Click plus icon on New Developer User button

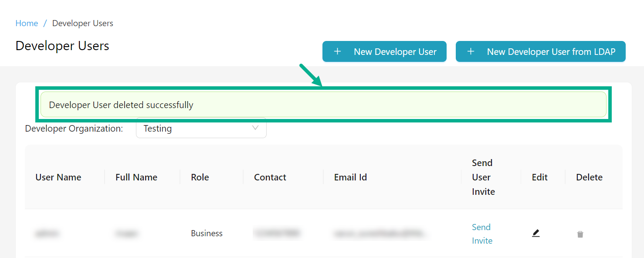pyautogui.click(x=337, y=52)
